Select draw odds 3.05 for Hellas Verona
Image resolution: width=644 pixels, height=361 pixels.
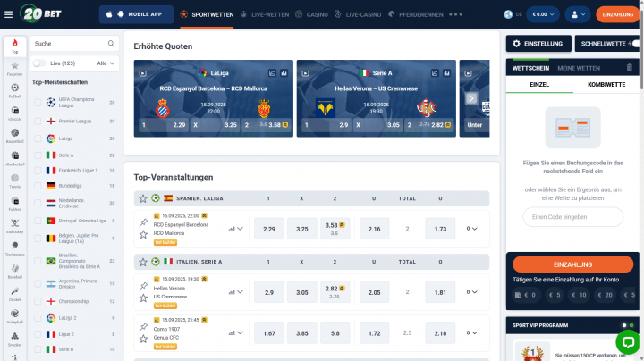coord(302,292)
